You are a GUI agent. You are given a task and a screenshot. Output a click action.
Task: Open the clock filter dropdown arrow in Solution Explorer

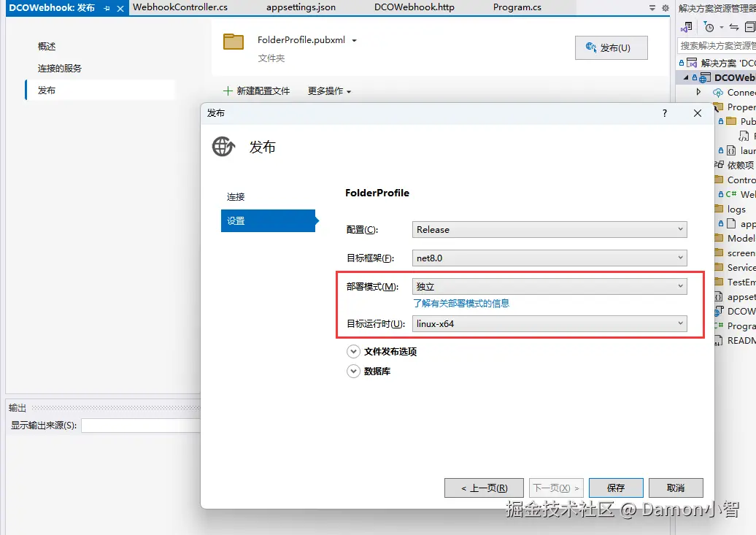[x=722, y=28]
